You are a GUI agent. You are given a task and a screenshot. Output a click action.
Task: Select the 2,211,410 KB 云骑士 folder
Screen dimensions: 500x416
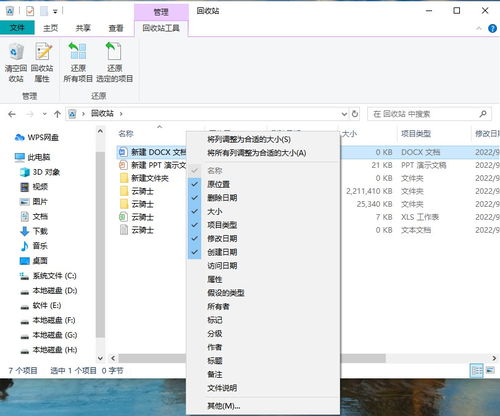[137, 191]
